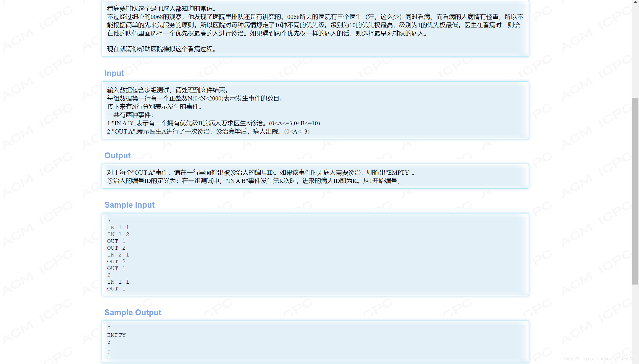Viewport: 639px width, 364px height.
Task: Click the EMPTY line in Sample Output
Action: pyautogui.click(x=116, y=335)
